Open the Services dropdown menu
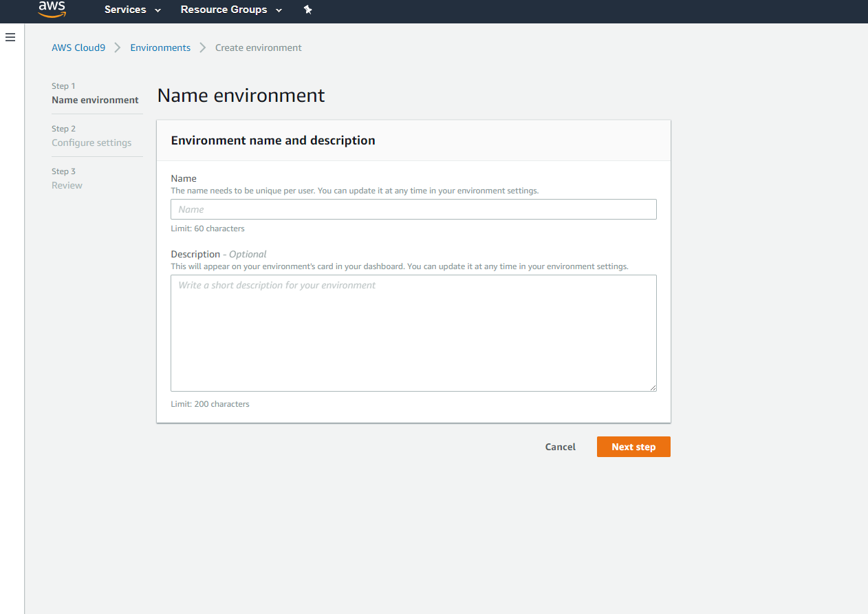This screenshot has height=614, width=868. click(x=133, y=10)
